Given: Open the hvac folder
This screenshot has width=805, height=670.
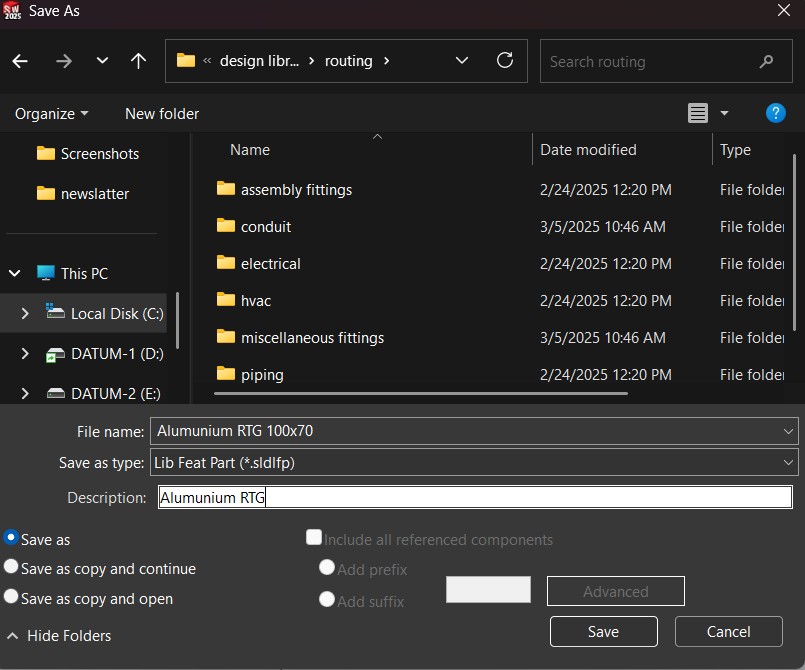Looking at the screenshot, I should tap(256, 300).
